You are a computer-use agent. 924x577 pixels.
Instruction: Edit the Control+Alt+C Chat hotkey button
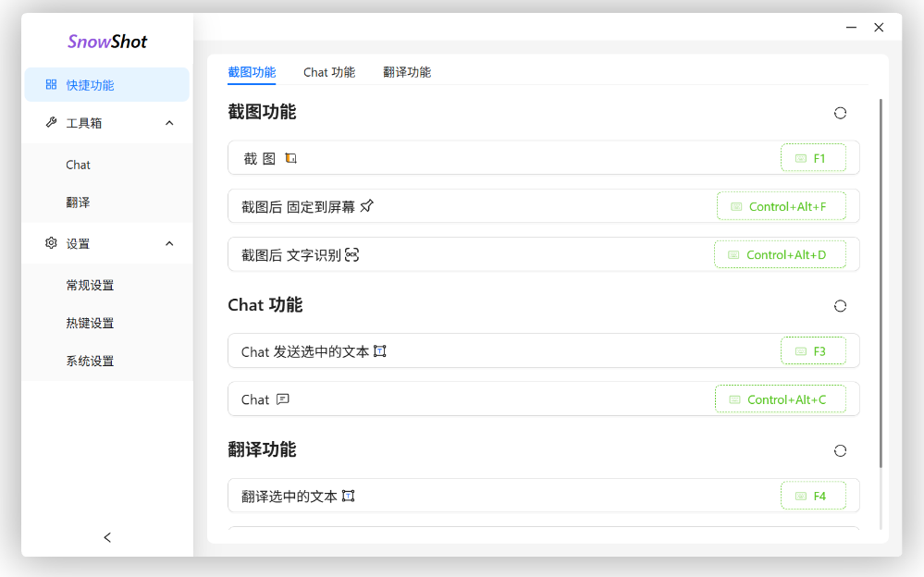(780, 399)
